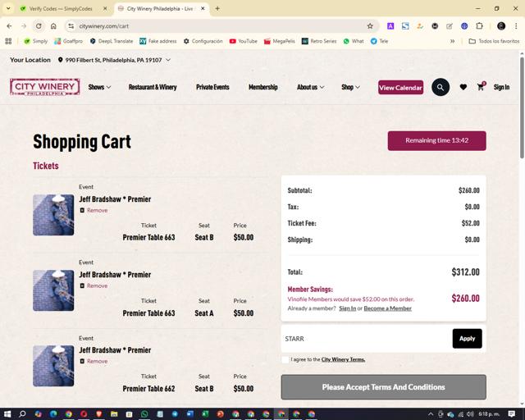Open the Private Events page

pyautogui.click(x=212, y=87)
